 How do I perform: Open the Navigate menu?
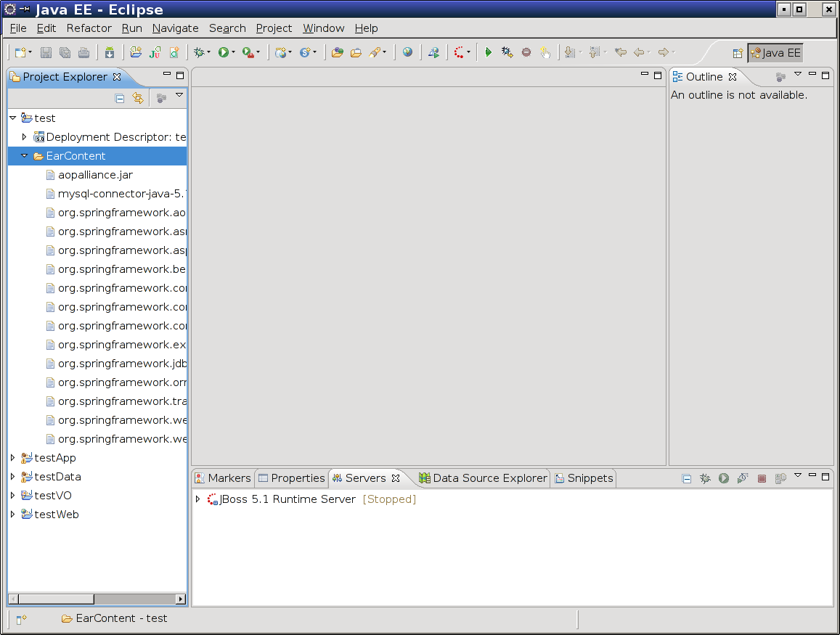click(x=175, y=28)
